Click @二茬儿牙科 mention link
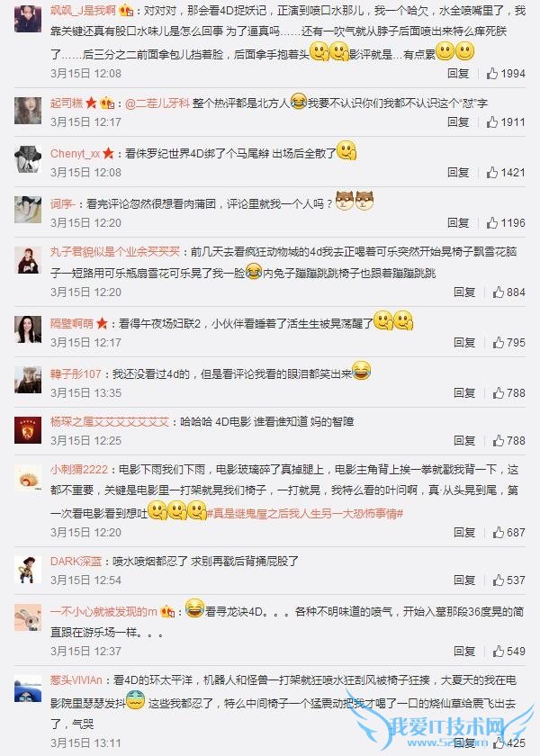The height and width of the screenshot is (756, 540). (157, 103)
